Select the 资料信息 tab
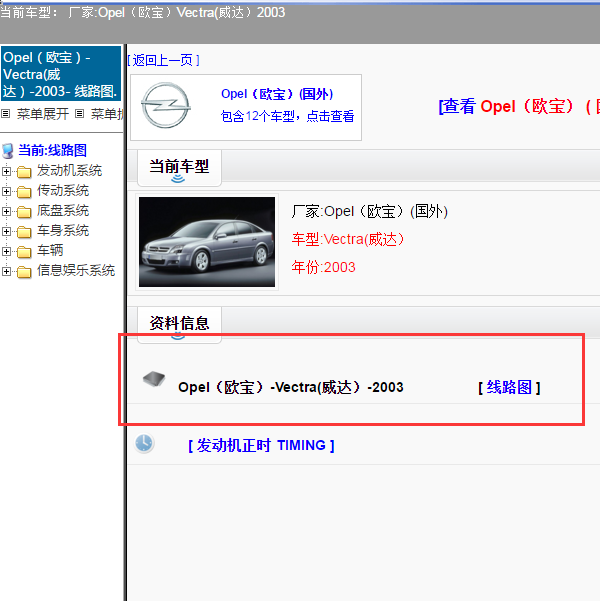 179,324
